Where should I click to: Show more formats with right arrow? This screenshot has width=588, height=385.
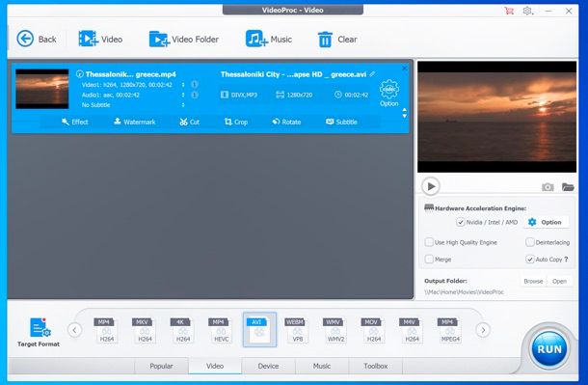click(483, 330)
